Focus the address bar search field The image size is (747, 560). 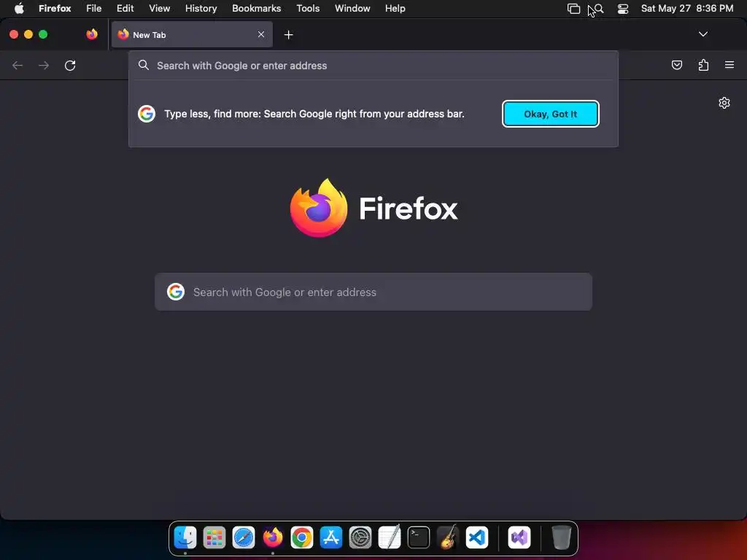[373, 66]
